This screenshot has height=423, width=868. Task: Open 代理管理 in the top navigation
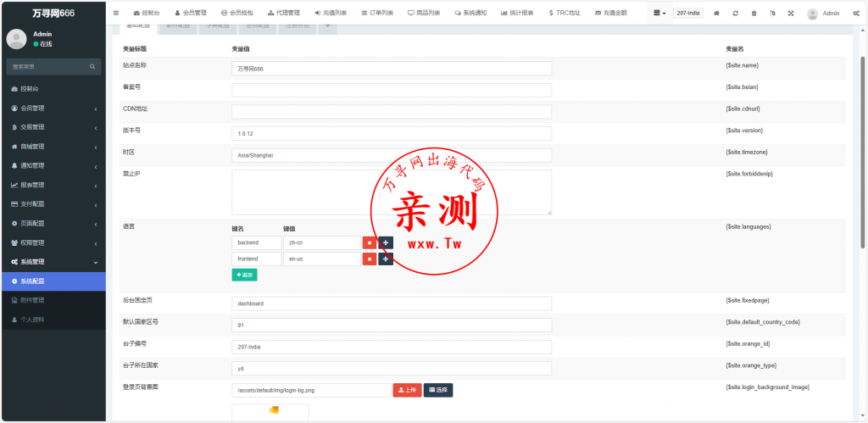click(283, 14)
